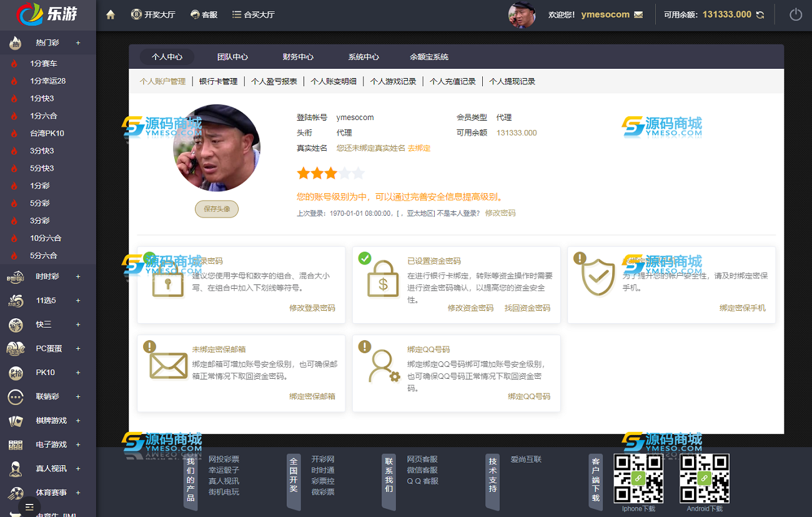812x517 pixels.
Task: Open 个人提现记录 sub-tab
Action: 512,81
